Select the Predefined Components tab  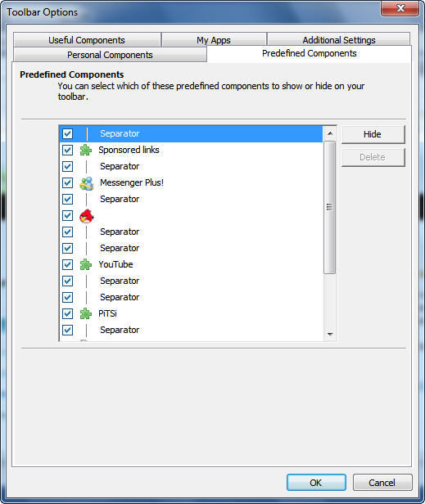click(x=310, y=53)
